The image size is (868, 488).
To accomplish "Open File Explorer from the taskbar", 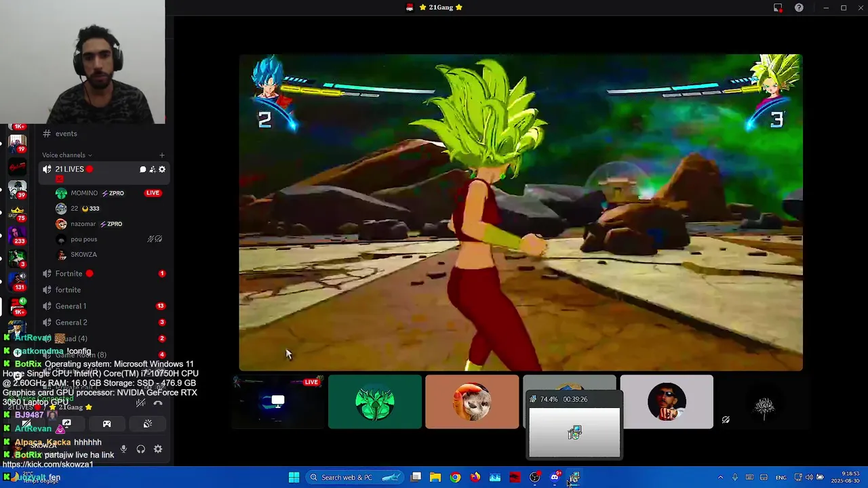I will 435,477.
